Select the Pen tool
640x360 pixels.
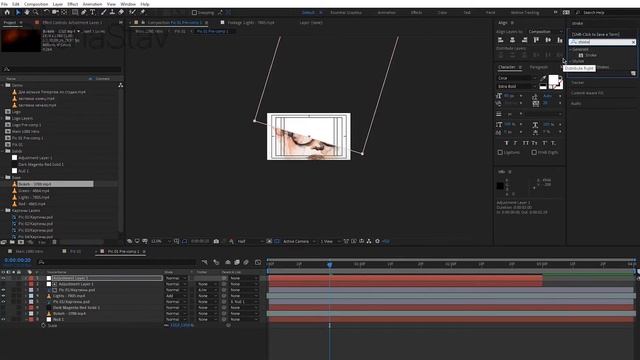coord(84,12)
